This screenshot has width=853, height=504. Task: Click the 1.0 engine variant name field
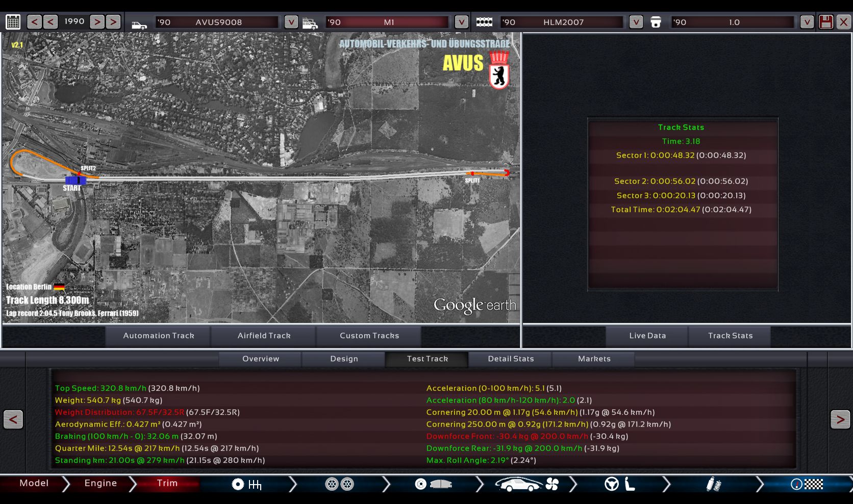pos(733,22)
